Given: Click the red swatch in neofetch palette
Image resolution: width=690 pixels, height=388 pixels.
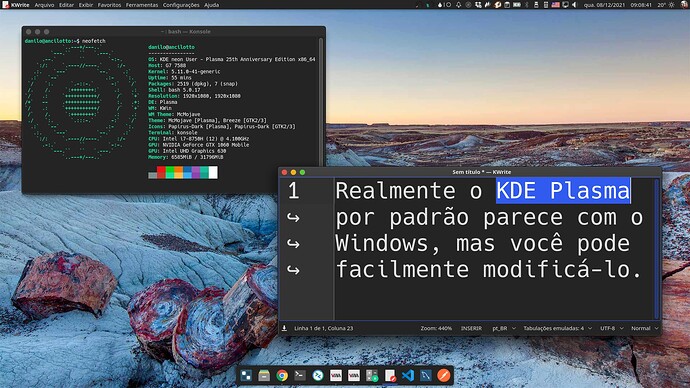Looking at the screenshot, I should (x=161, y=172).
